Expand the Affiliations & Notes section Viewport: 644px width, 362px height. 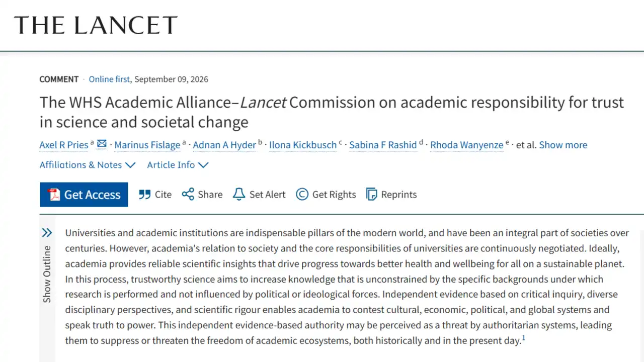tap(88, 165)
